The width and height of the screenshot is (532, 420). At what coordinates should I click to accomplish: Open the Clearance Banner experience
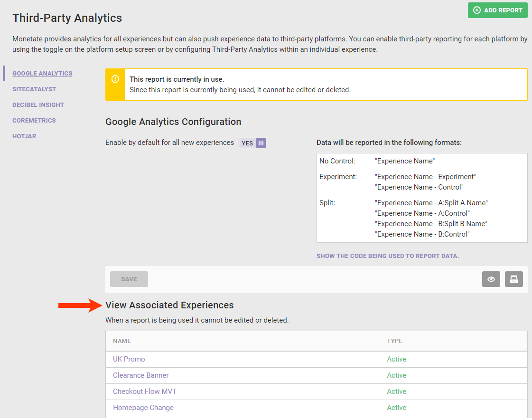pos(141,375)
